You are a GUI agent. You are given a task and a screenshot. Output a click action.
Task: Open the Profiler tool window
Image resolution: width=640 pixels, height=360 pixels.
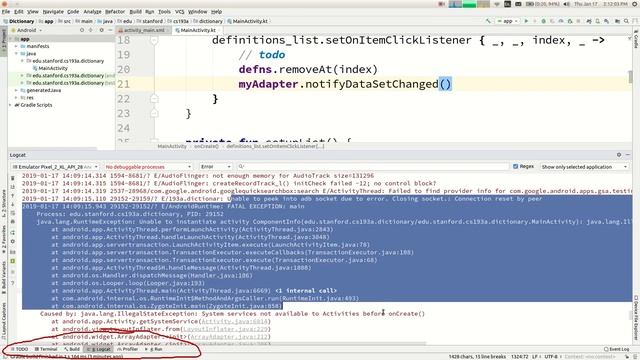coord(127,349)
